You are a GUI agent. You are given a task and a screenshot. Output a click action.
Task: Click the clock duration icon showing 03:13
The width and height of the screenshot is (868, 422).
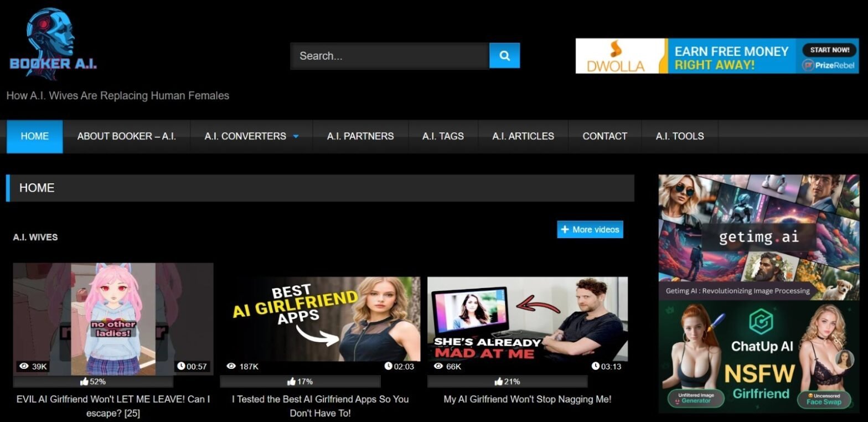(595, 366)
